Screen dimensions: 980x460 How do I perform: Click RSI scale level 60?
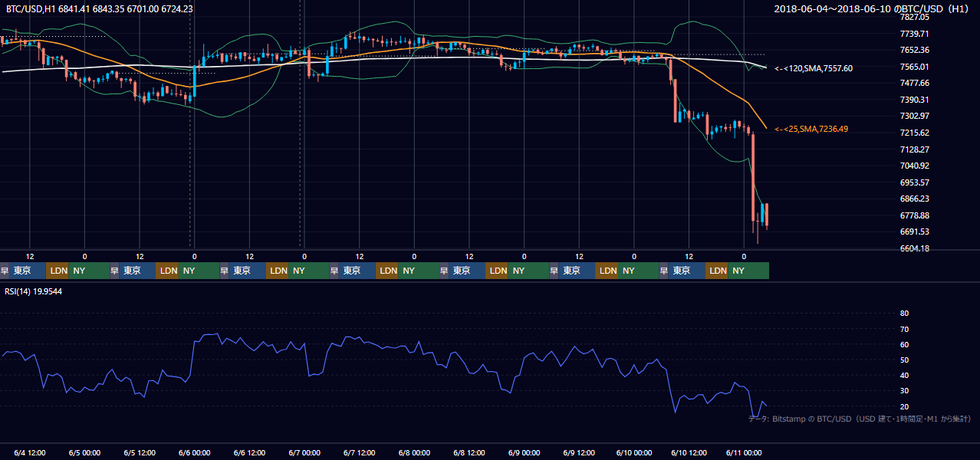904,344
